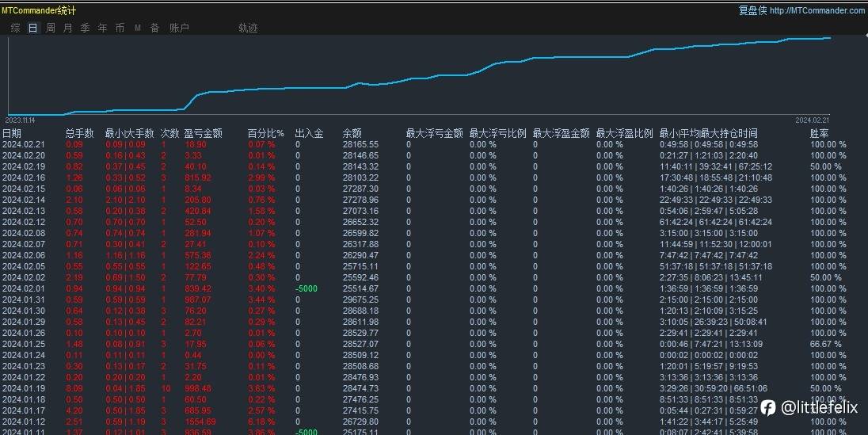This screenshot has height=435, width=868.
Task: Click the 最大浮盈金额 column header
Action: (561, 133)
